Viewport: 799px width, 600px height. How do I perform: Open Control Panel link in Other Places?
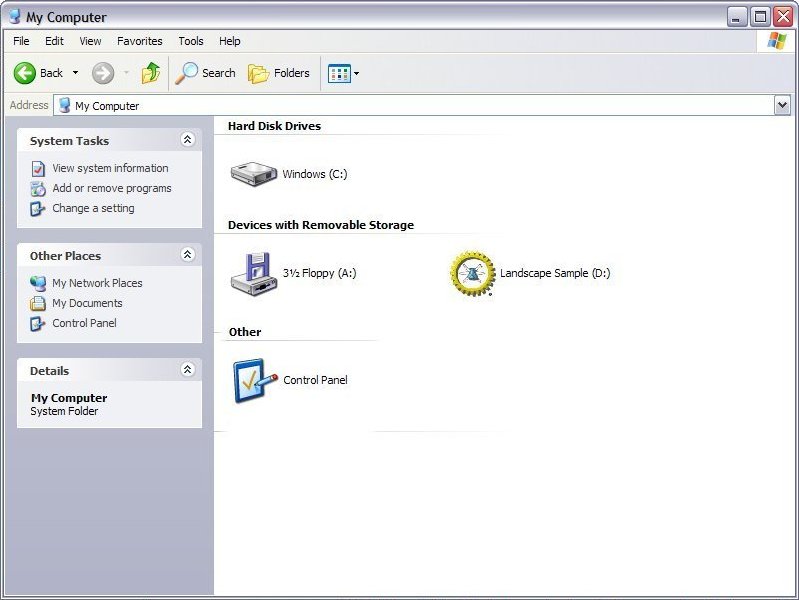pyautogui.click(x=84, y=323)
